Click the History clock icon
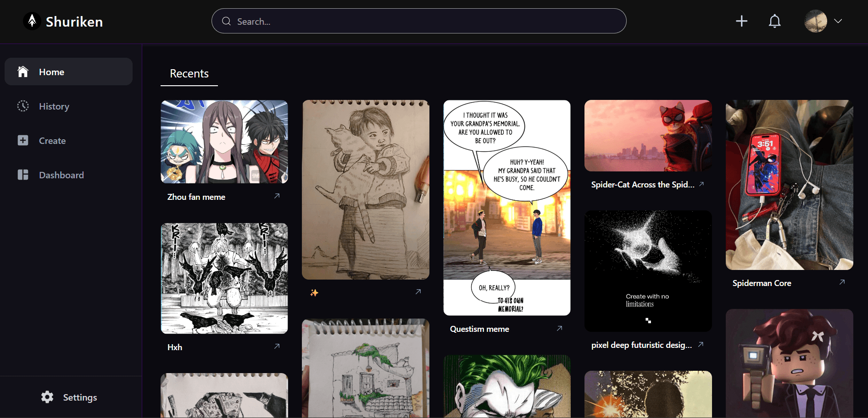Image resolution: width=868 pixels, height=418 pixels. pos(23,106)
